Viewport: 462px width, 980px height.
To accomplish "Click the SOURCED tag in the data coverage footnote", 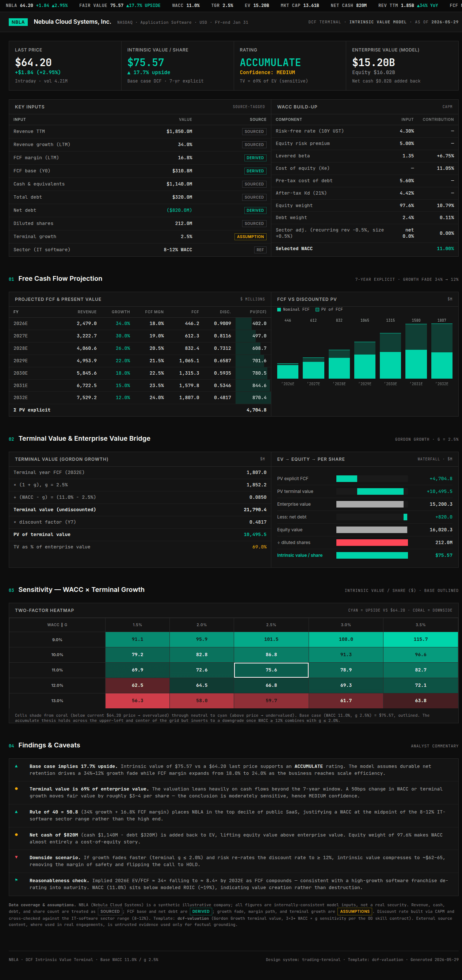I will tap(110, 911).
